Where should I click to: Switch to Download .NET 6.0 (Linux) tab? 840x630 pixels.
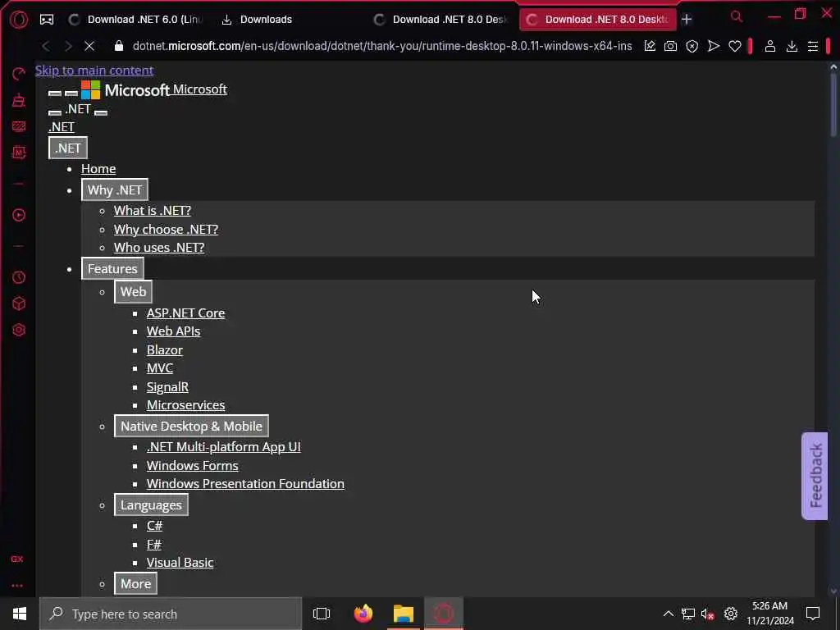tap(137, 20)
